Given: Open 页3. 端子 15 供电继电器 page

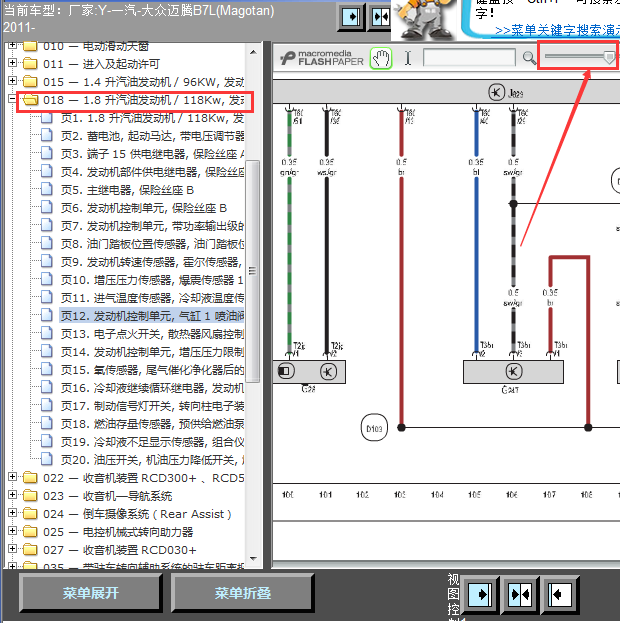Looking at the screenshot, I should tap(152, 154).
